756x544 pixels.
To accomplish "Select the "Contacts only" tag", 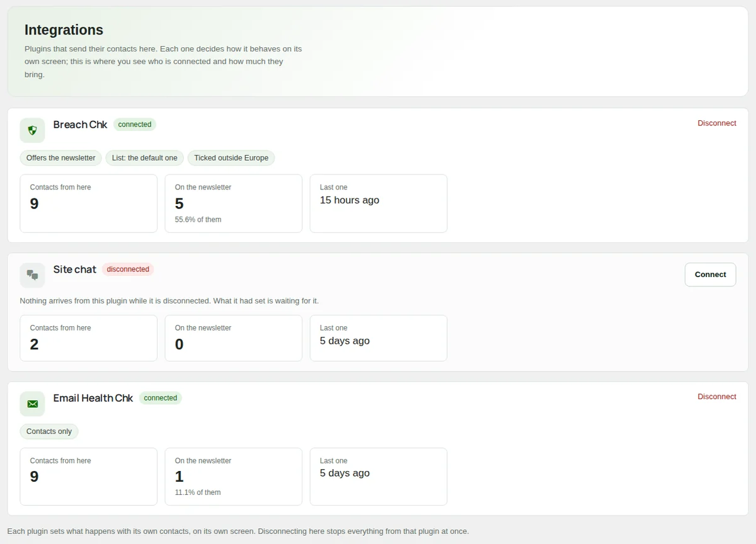I will [49, 431].
